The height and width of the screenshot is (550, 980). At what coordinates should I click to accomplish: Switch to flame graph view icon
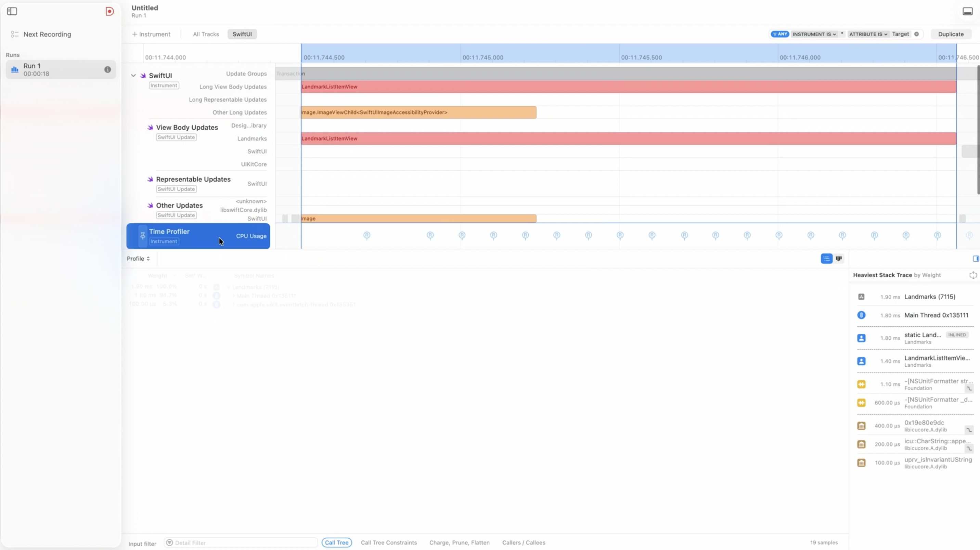(839, 259)
